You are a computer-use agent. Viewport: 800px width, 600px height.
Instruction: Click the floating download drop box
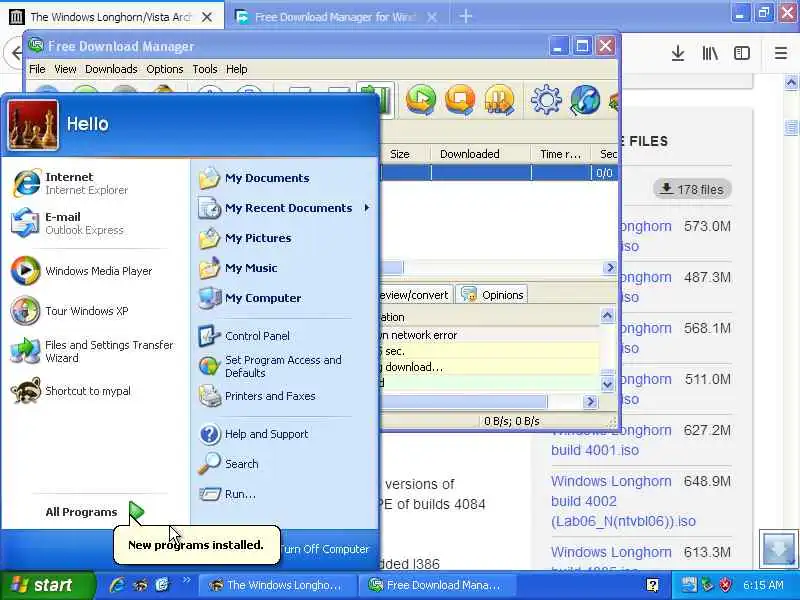(x=778, y=549)
